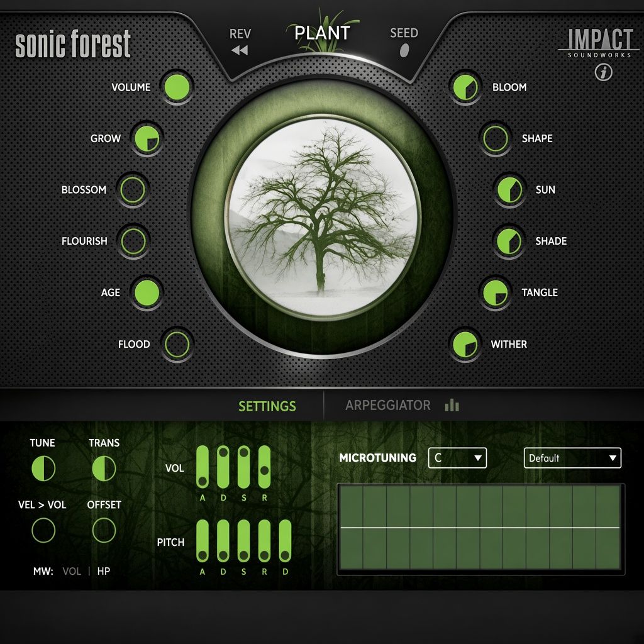Click the FLOOD knob

177,344
